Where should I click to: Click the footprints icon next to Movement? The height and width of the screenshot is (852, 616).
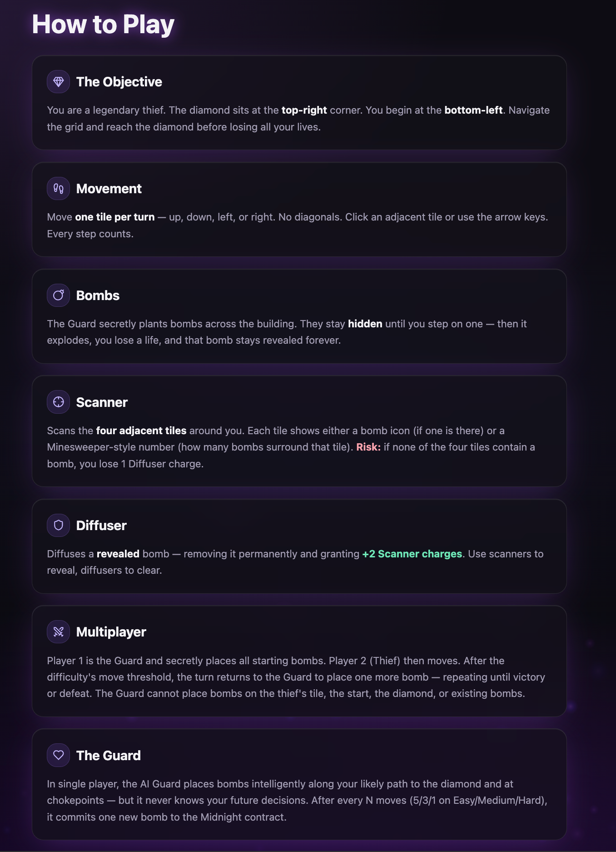click(x=58, y=189)
